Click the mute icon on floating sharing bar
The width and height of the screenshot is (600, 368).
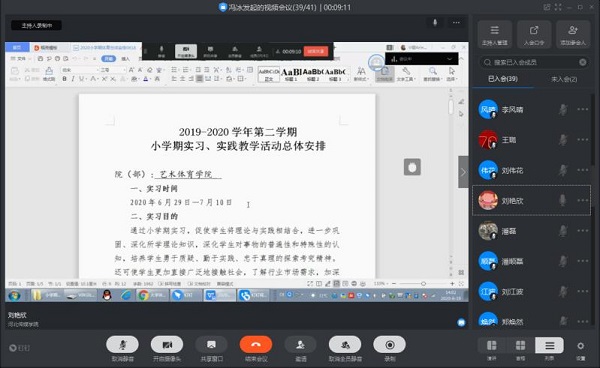pos(161,51)
